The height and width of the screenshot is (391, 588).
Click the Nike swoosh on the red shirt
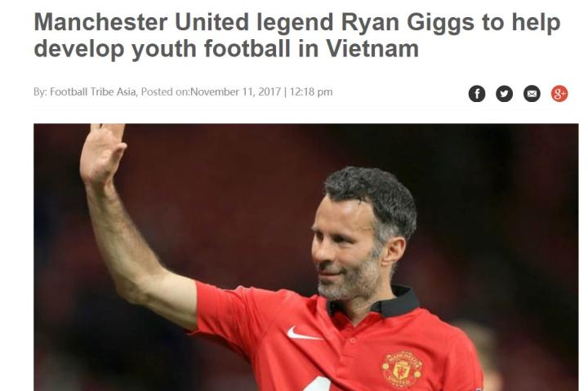pyautogui.click(x=304, y=333)
